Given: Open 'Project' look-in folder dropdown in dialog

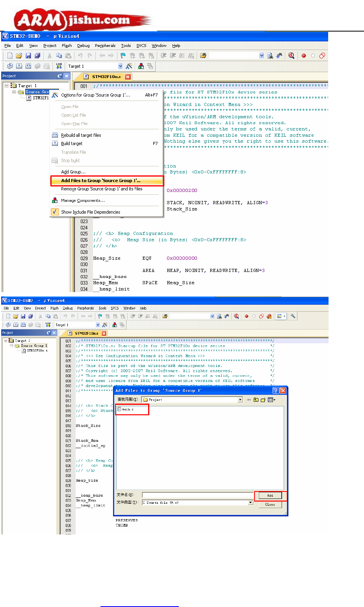Looking at the screenshot, I should point(240,400).
